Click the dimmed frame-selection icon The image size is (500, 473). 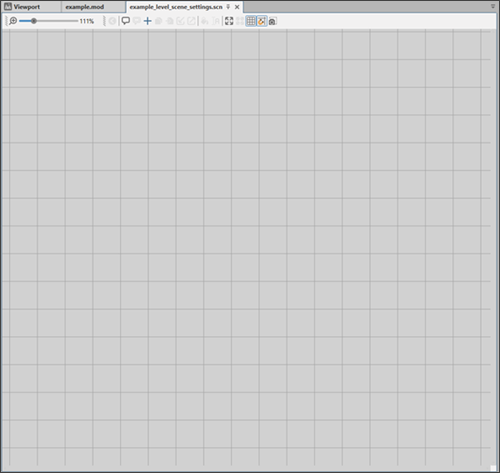[x=240, y=21]
